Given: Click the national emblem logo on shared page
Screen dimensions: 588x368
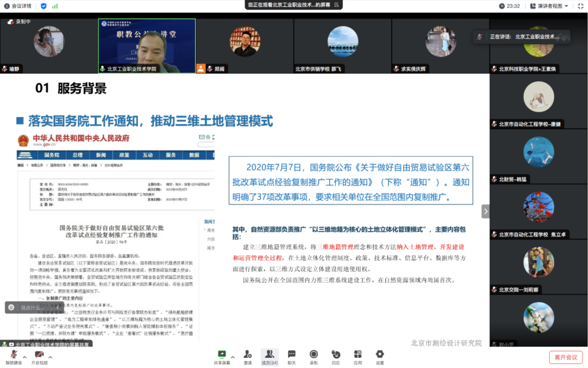Looking at the screenshot, I should coord(23,140).
